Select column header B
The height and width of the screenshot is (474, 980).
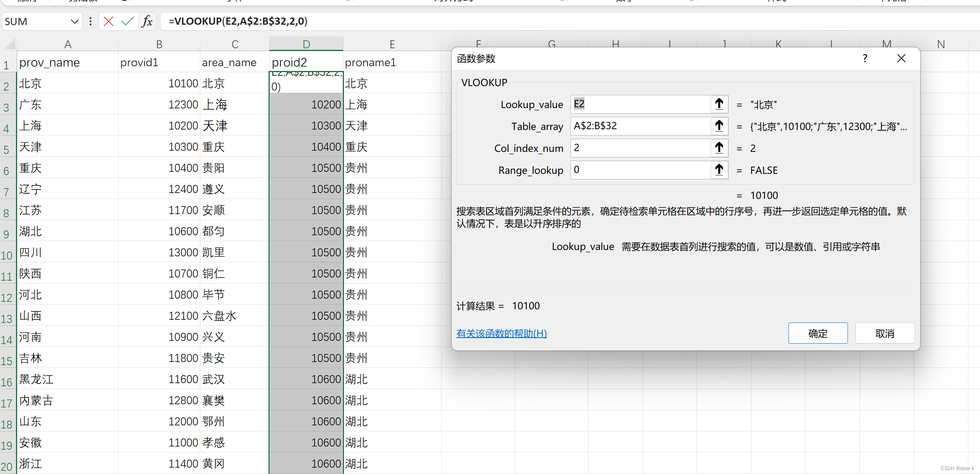point(159,44)
